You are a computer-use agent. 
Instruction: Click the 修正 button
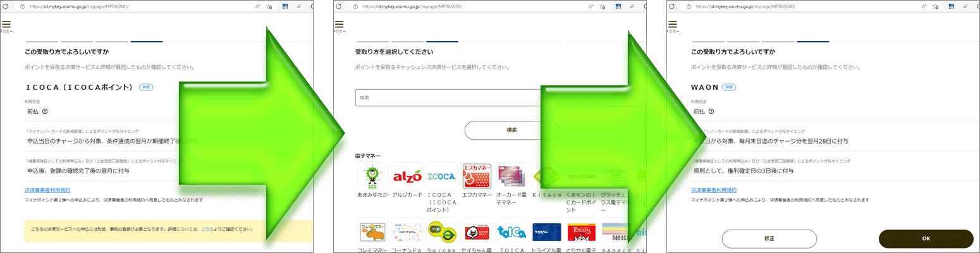coord(769,238)
